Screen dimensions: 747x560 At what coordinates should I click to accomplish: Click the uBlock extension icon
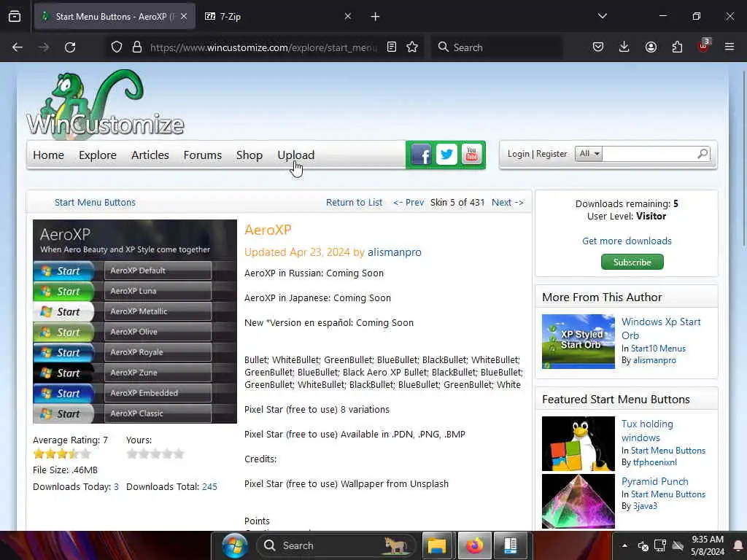click(x=704, y=46)
